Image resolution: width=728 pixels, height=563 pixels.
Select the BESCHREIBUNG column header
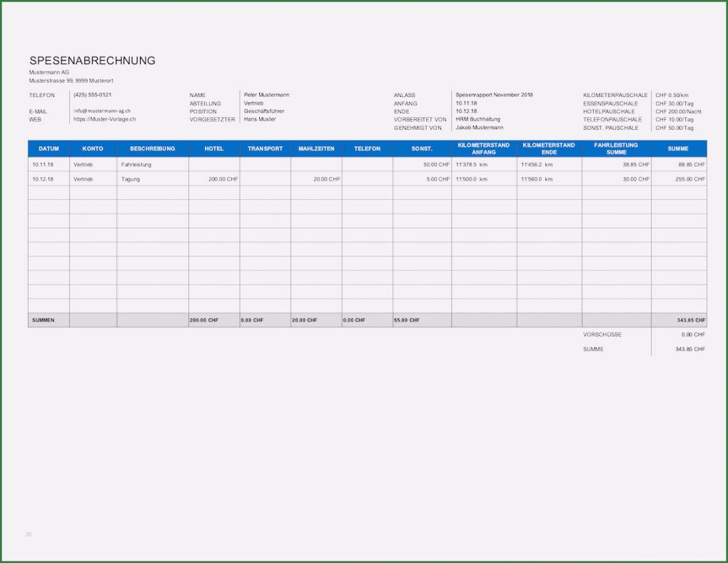coord(151,148)
